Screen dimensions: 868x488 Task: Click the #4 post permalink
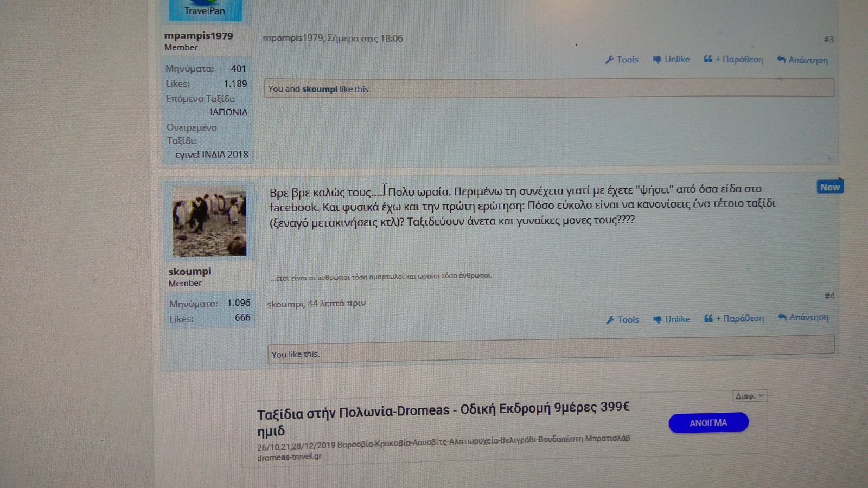[829, 296]
